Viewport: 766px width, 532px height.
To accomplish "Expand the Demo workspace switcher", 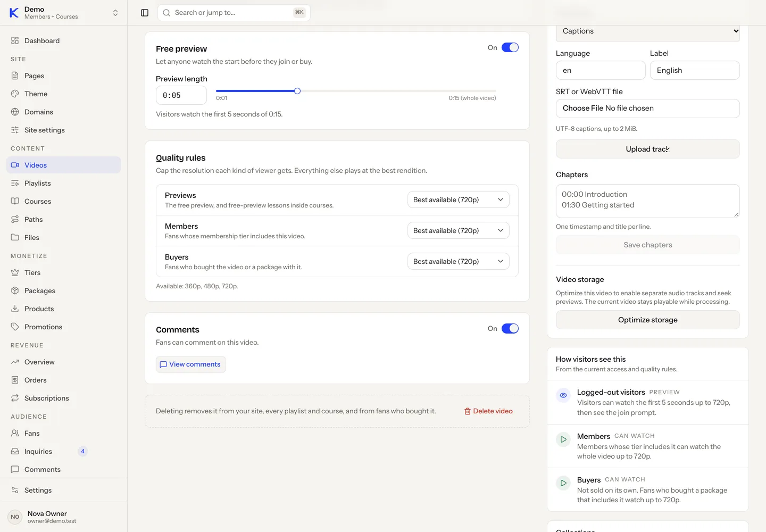I will click(64, 13).
